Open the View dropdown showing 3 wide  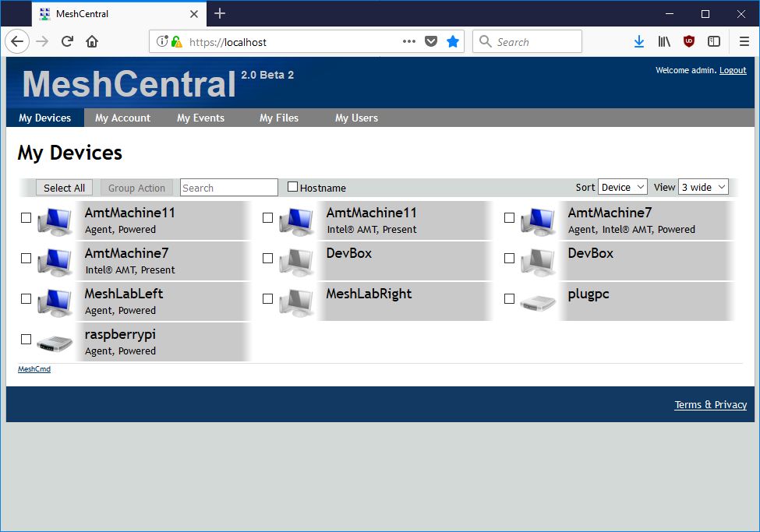click(703, 187)
